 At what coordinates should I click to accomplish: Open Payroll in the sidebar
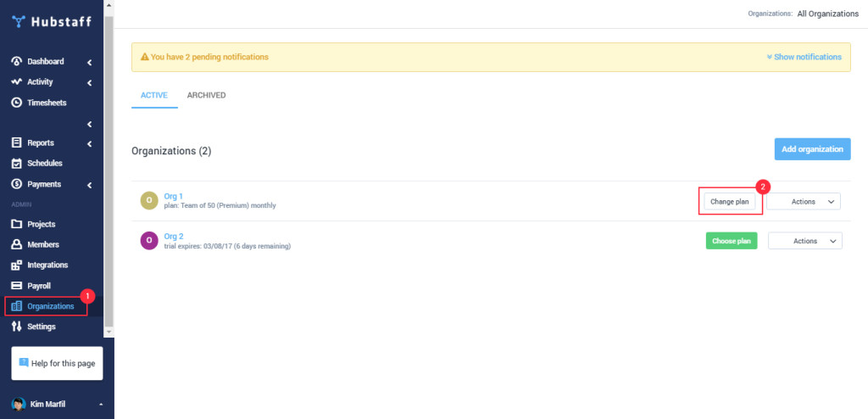pos(39,286)
